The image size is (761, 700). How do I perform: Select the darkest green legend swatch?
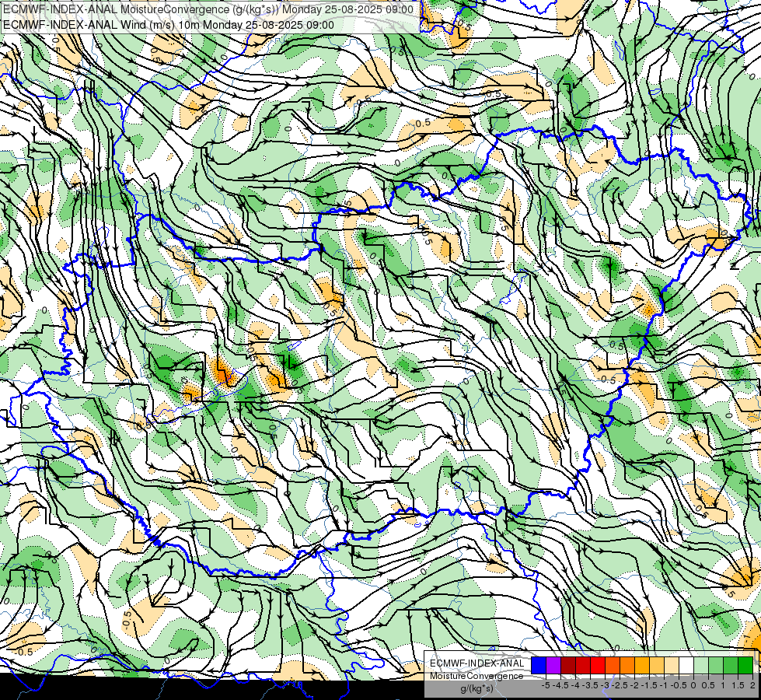[x=745, y=665]
